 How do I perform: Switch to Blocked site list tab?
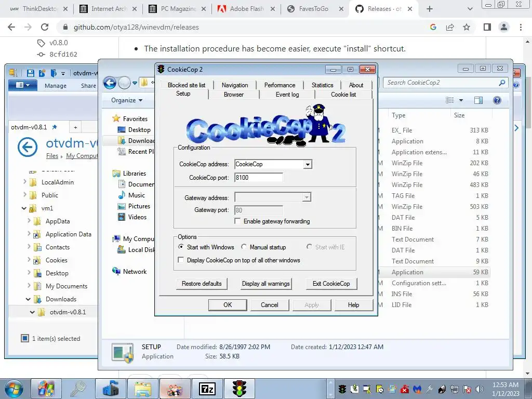pos(187,85)
